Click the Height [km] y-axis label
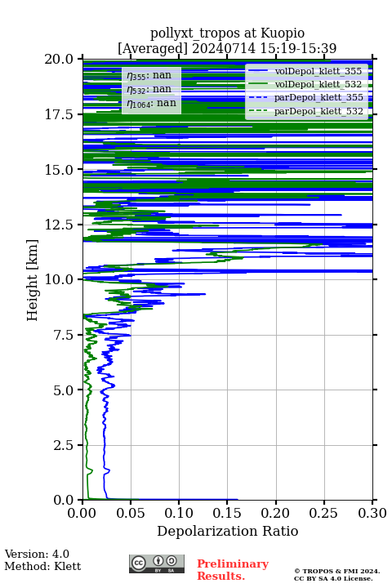The image size is (392, 588). pyautogui.click(x=33, y=280)
